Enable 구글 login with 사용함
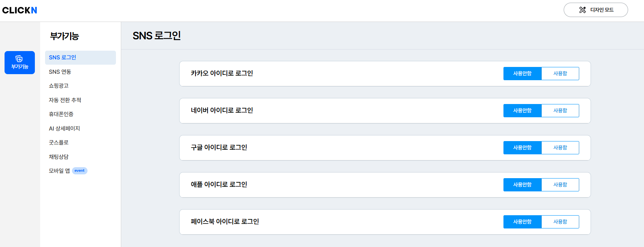 (x=560, y=148)
